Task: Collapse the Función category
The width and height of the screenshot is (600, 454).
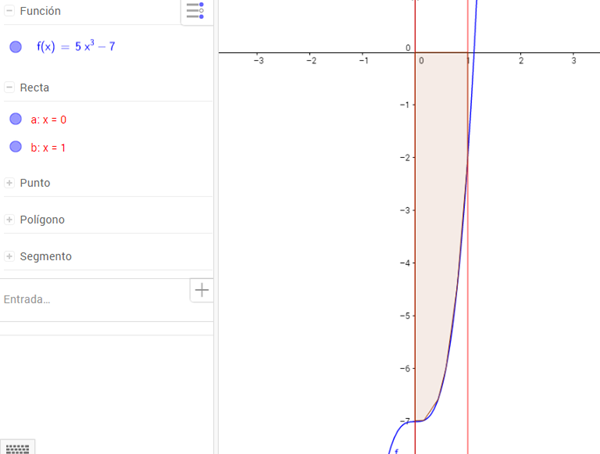Action: pyautogui.click(x=9, y=11)
